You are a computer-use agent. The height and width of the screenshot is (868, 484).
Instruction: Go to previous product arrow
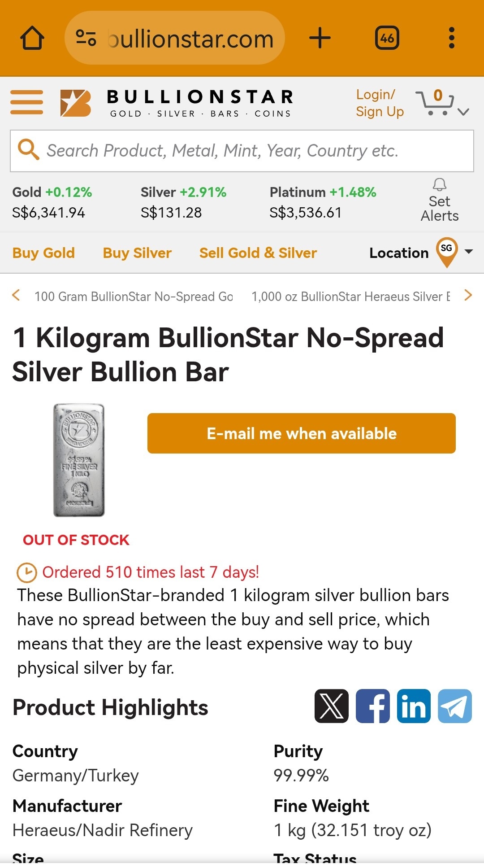(x=16, y=295)
